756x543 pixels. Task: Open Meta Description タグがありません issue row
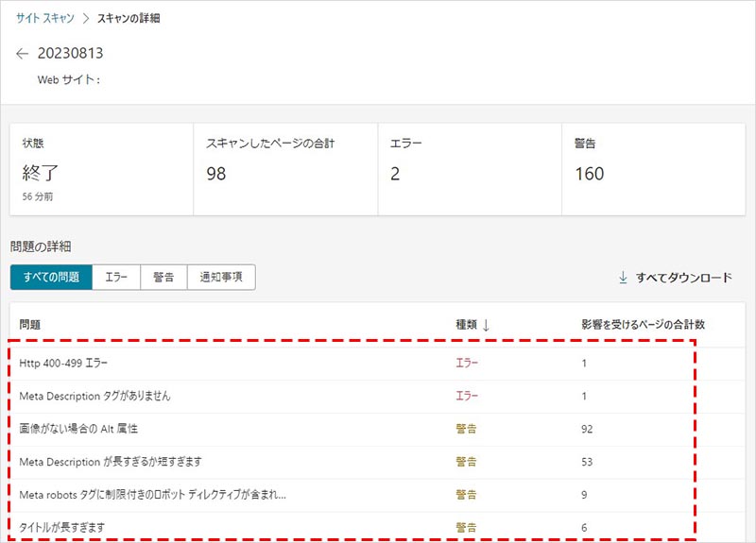[94, 396]
